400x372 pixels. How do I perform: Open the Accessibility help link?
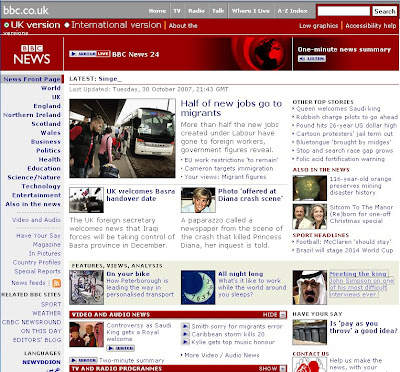(371, 26)
